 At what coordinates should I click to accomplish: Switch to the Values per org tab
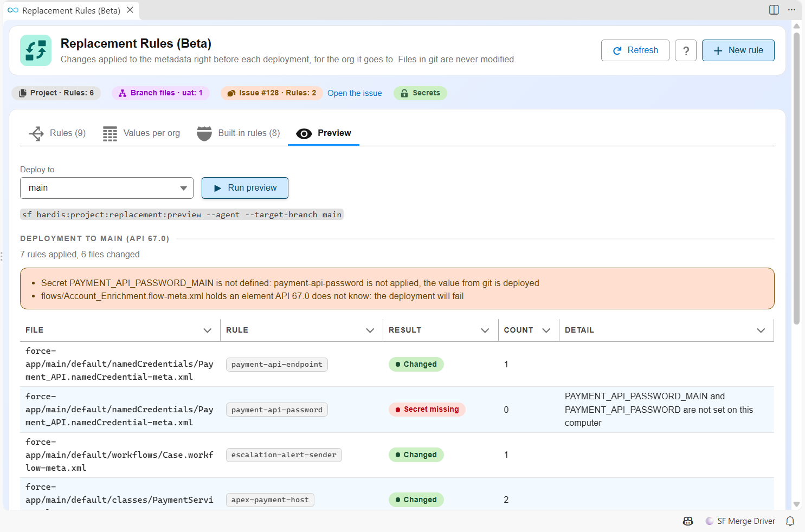pos(141,133)
